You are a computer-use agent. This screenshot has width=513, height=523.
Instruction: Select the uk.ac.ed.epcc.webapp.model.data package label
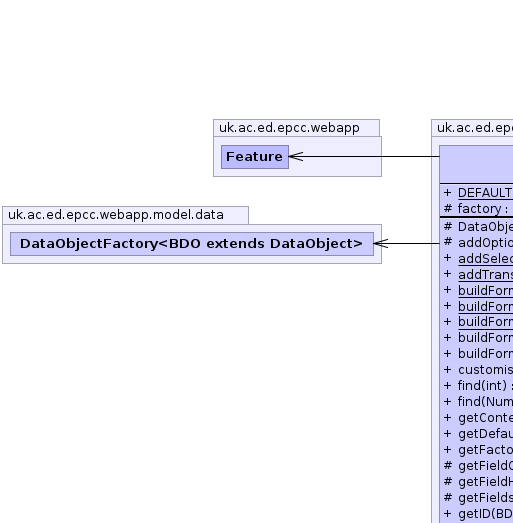116,215
